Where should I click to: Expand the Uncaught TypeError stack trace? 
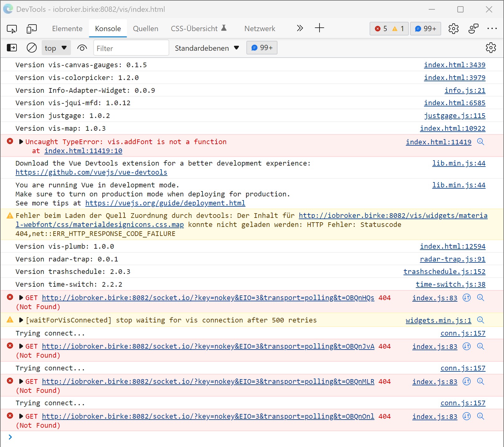click(21, 142)
